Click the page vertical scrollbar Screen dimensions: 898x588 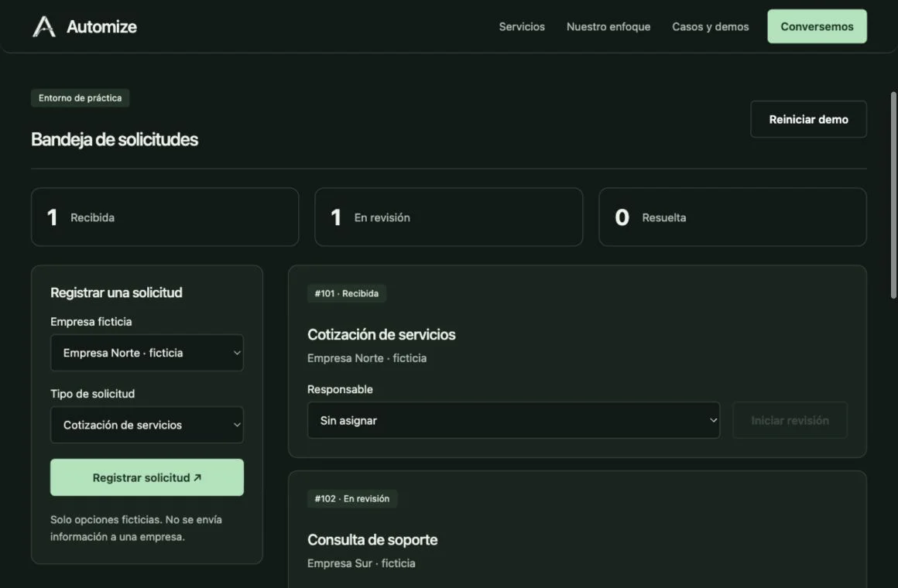893,195
